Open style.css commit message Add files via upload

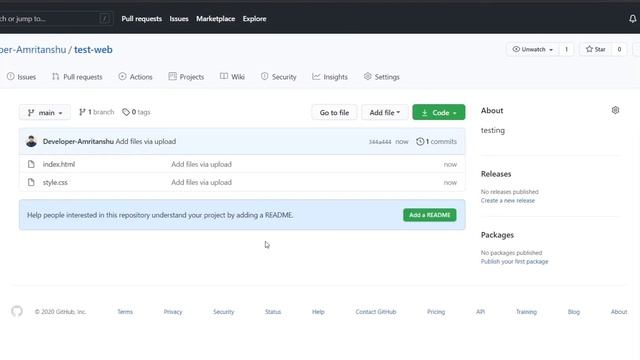pos(201,182)
